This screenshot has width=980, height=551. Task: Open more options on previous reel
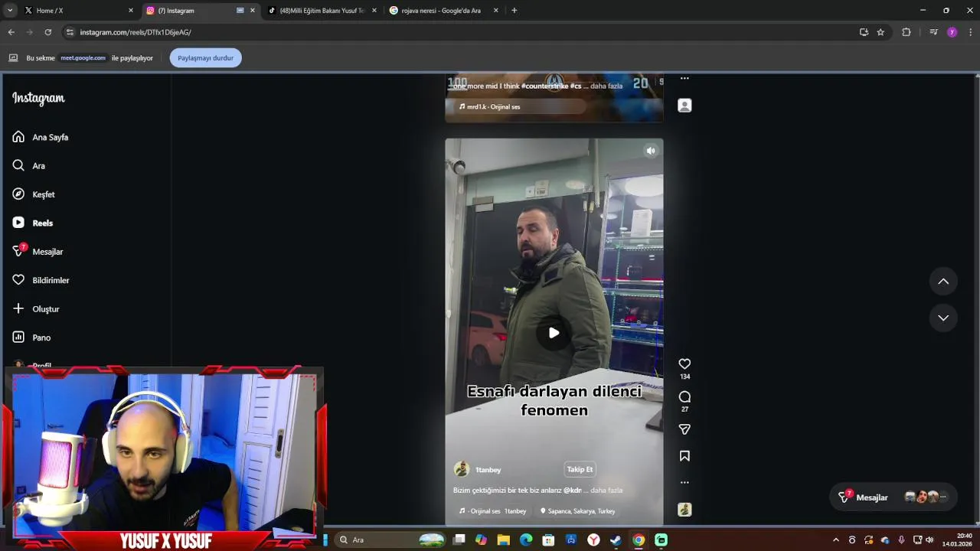(x=684, y=78)
